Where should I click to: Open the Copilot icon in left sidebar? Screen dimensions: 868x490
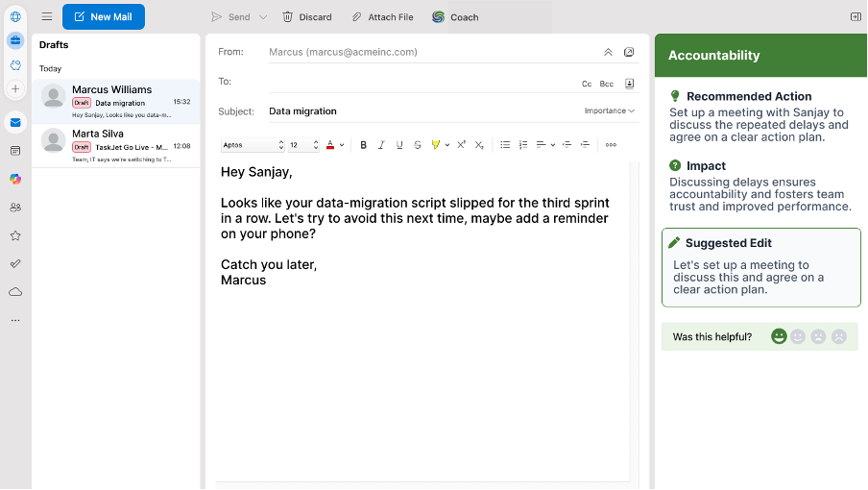(15, 179)
